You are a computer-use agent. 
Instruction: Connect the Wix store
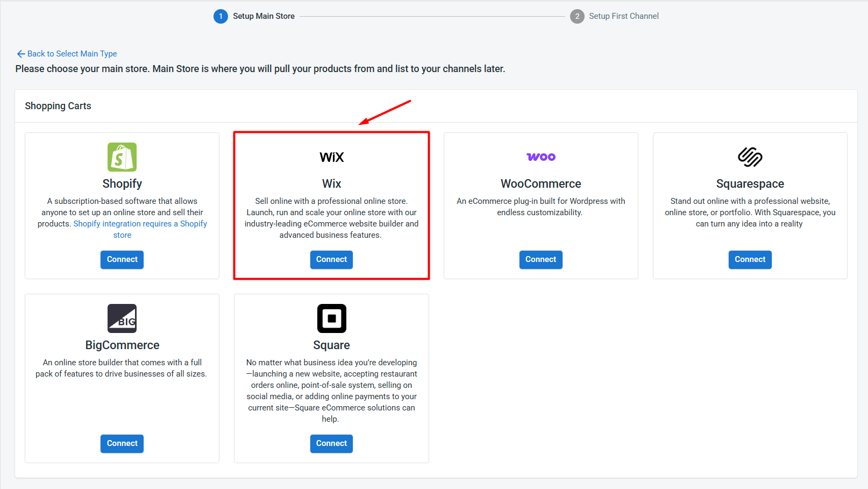click(331, 259)
